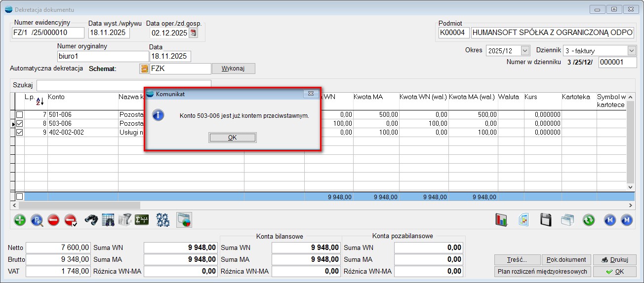
Task: Open the Okres 2025/12 dropdown
Action: point(525,51)
